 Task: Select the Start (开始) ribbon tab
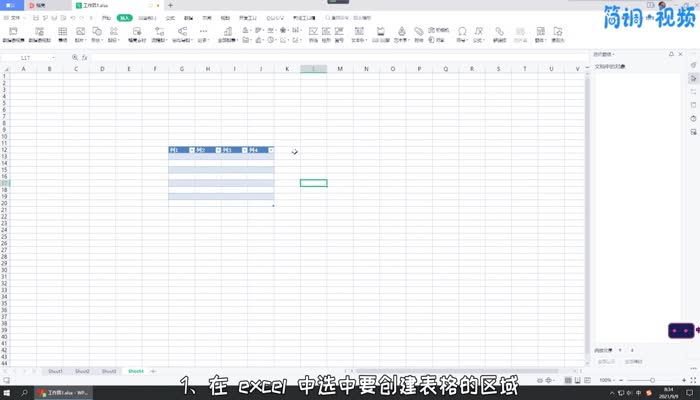point(106,18)
